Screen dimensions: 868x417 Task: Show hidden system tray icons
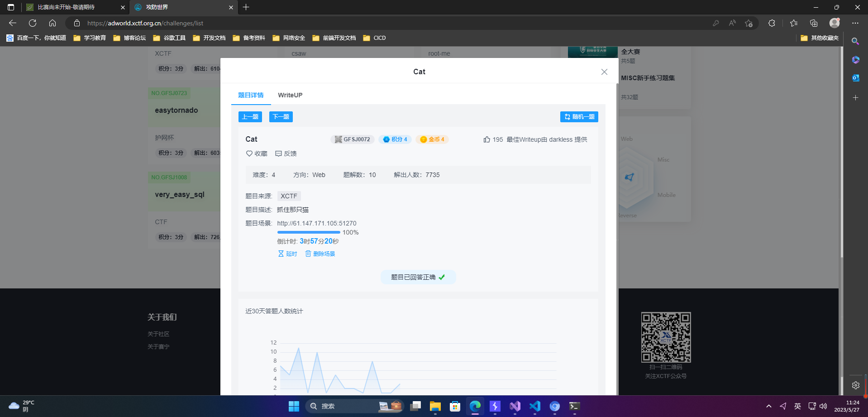768,406
